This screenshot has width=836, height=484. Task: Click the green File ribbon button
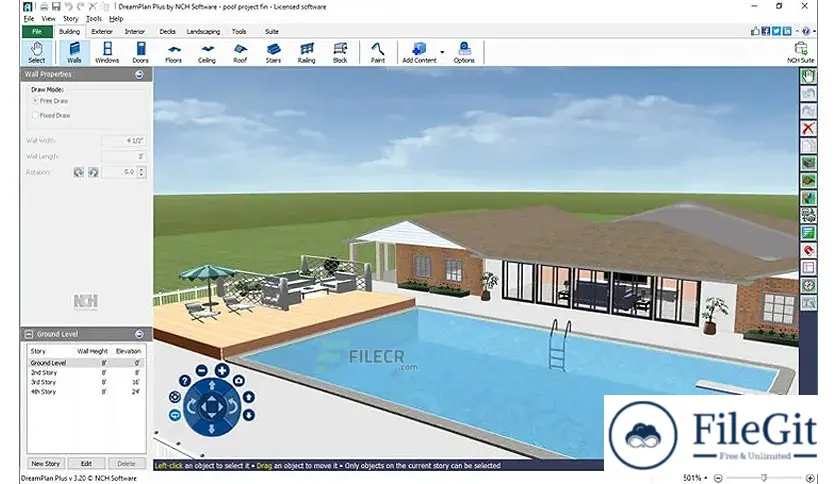point(37,31)
